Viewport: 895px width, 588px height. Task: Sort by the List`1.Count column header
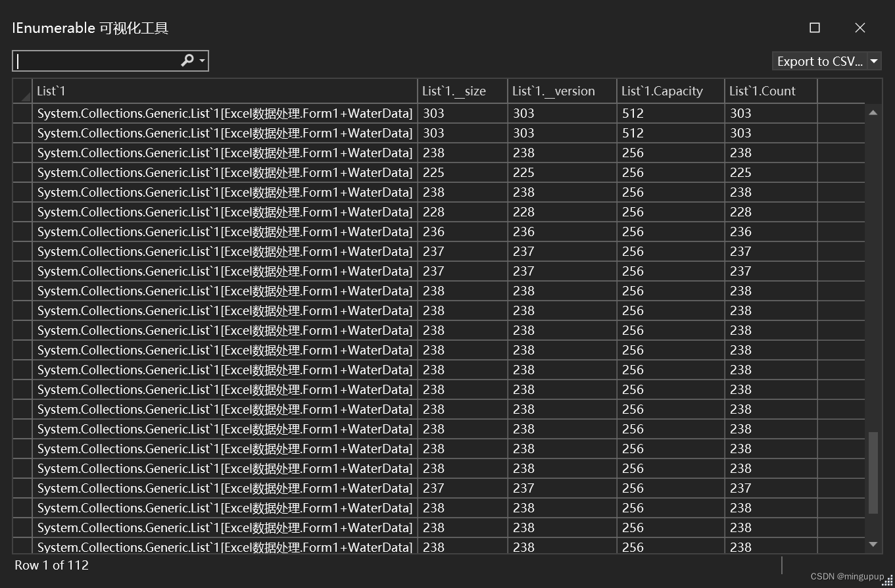point(771,91)
